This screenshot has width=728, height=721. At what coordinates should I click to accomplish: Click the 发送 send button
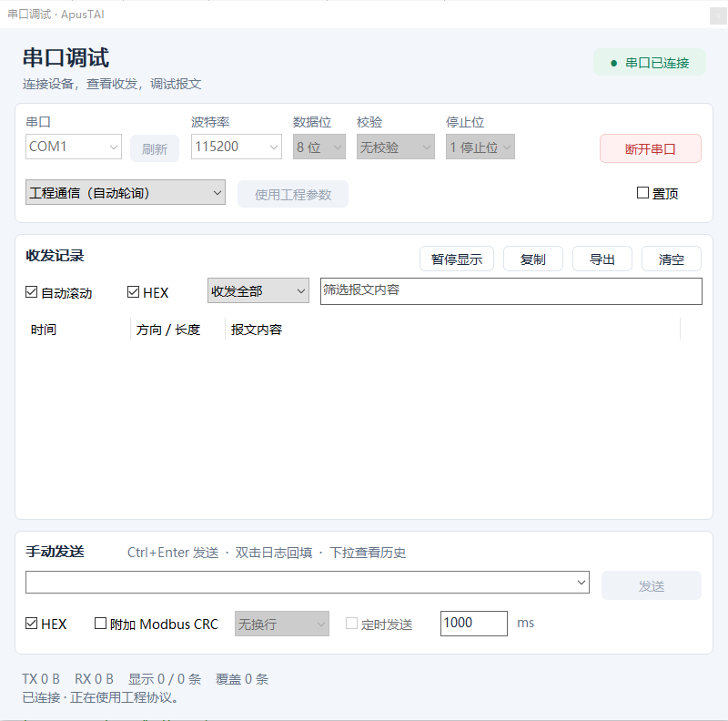(652, 586)
